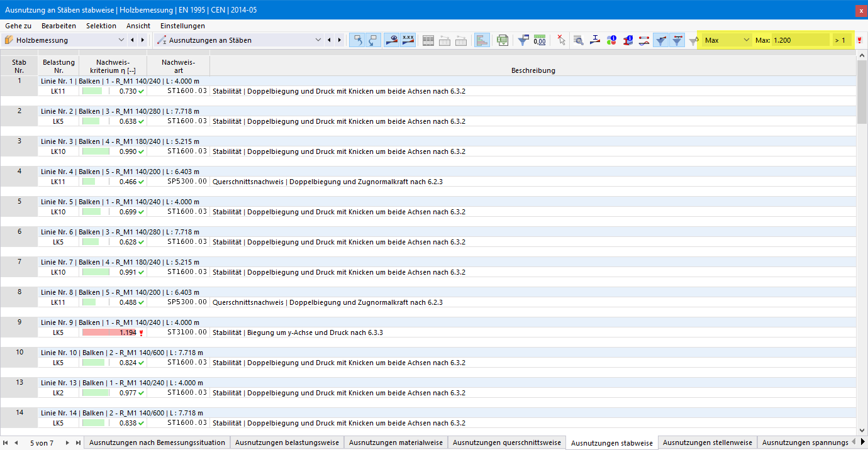This screenshot has width=868, height=450.
Task: Open the Max filter type dropdown
Action: (x=727, y=40)
